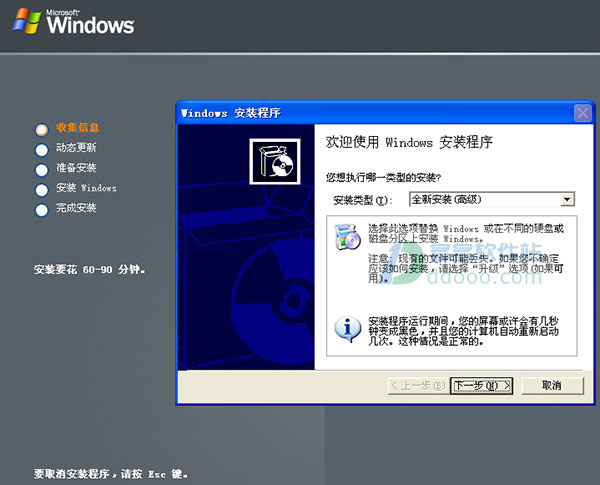The width and height of the screenshot is (600, 485).
Task: Click the 您想执行哪一类型的安装? question text
Action: click(x=383, y=177)
